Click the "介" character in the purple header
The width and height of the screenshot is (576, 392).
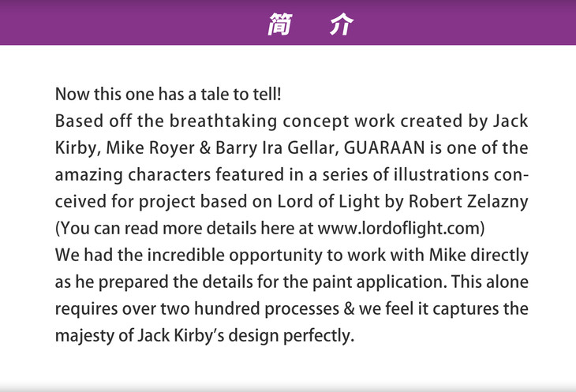point(342,25)
